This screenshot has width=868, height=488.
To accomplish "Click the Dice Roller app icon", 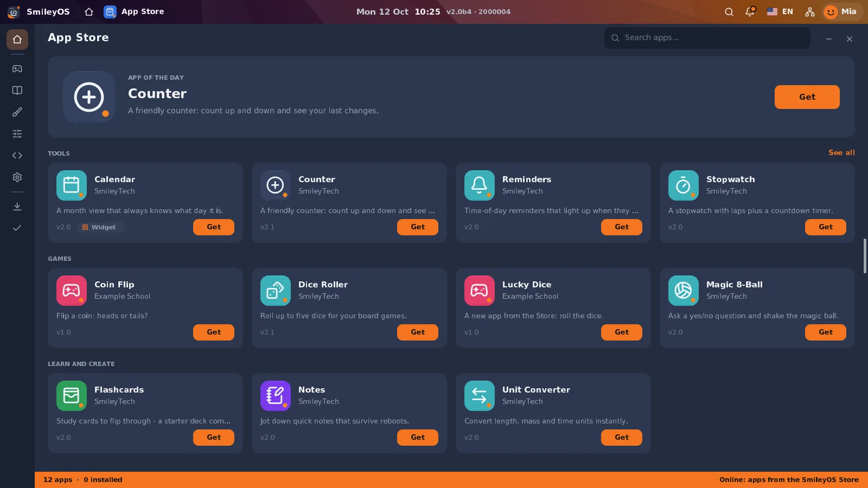I will click(x=276, y=291).
